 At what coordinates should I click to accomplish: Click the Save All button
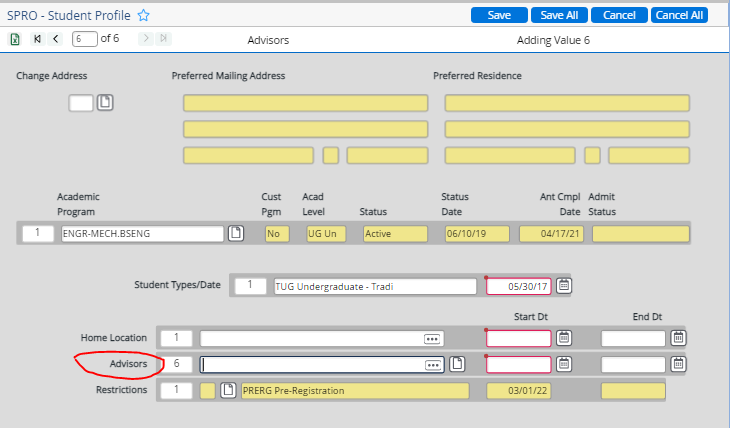click(559, 15)
